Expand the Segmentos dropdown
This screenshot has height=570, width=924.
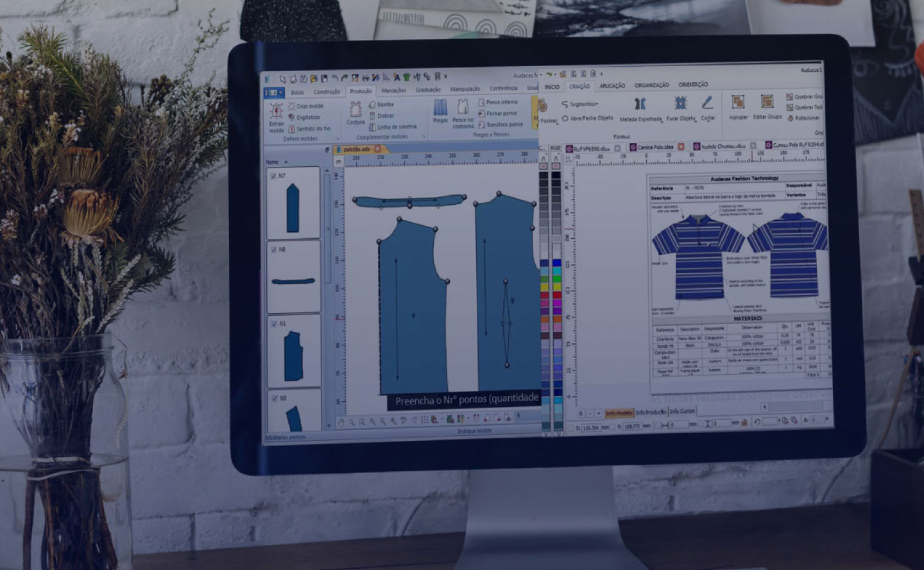click(580, 104)
